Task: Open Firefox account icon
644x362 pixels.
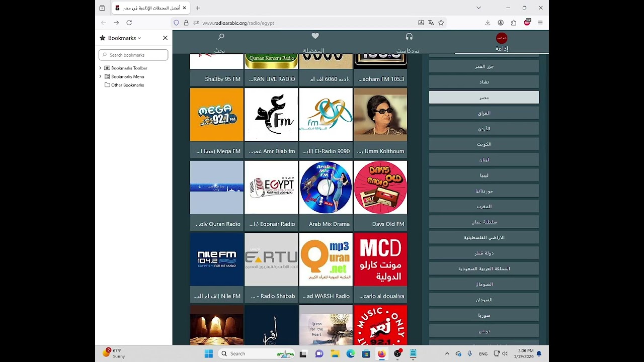Action: point(501,23)
